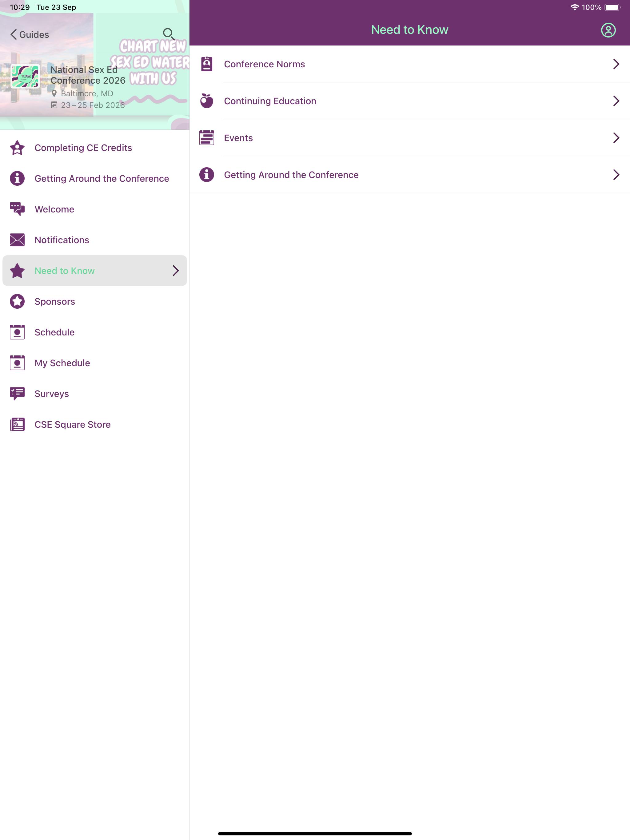Tap the home indicator bar

[315, 834]
